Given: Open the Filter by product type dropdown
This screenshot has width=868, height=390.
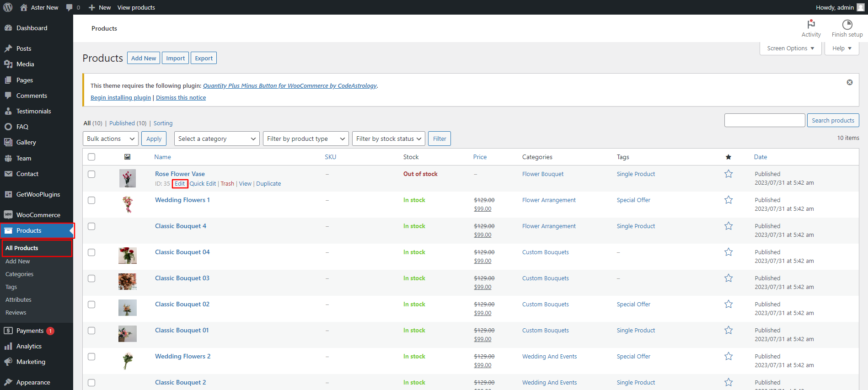Looking at the screenshot, I should pos(305,139).
